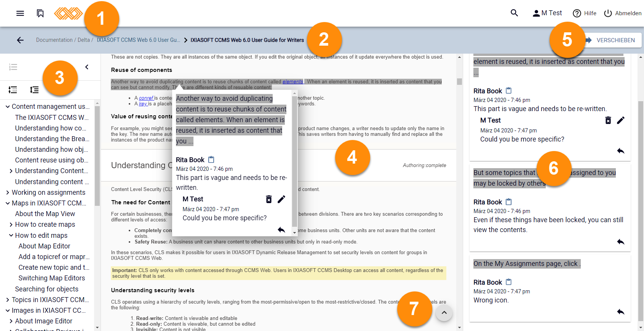The image size is (644, 331).
Task: Click the scroll-to-top chevron button
Action: pos(444,313)
